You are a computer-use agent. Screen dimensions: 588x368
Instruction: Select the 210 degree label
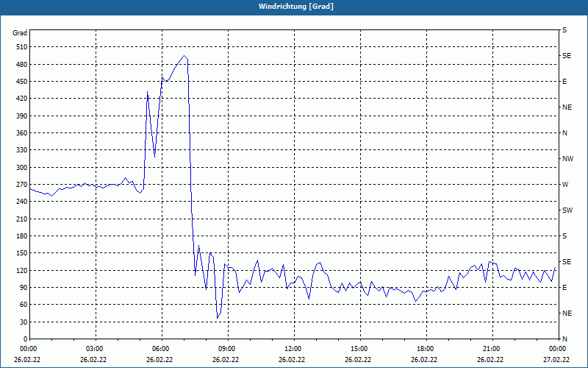[x=22, y=219]
